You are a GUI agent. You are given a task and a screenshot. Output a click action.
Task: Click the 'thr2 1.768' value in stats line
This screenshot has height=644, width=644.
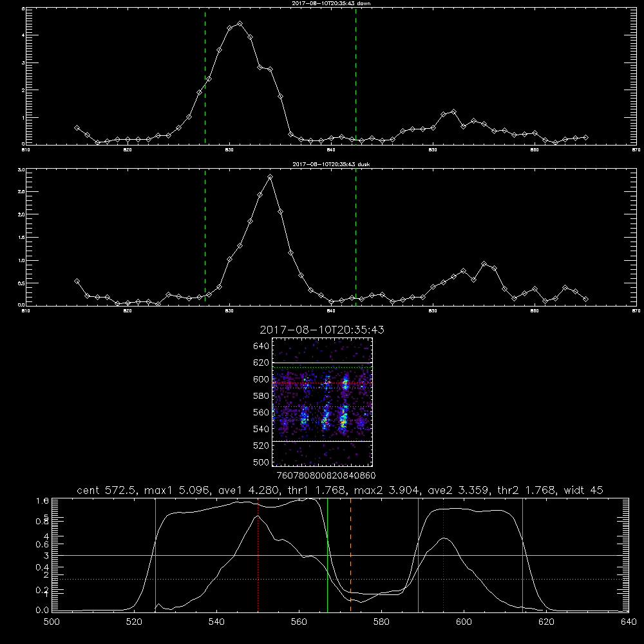[x=527, y=490]
